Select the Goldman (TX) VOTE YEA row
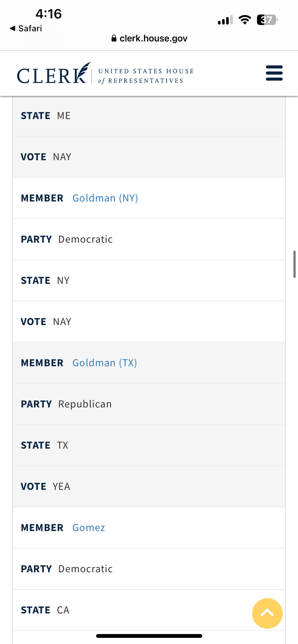 (x=149, y=487)
